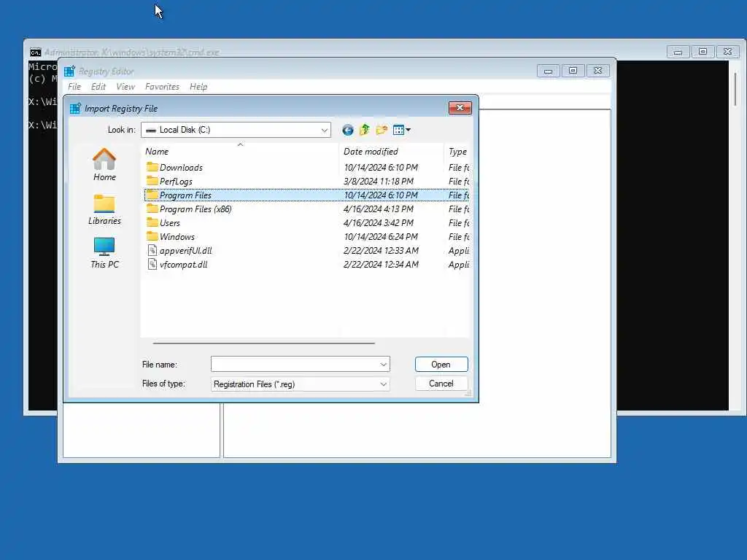
Task: Click Import Registry File dialog title icon
Action: 75,108
